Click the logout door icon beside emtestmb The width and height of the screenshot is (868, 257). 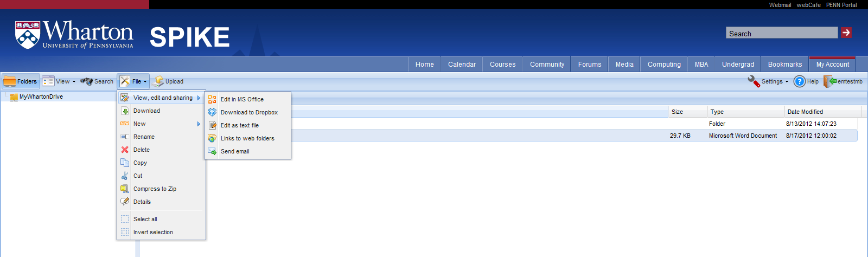pyautogui.click(x=829, y=81)
